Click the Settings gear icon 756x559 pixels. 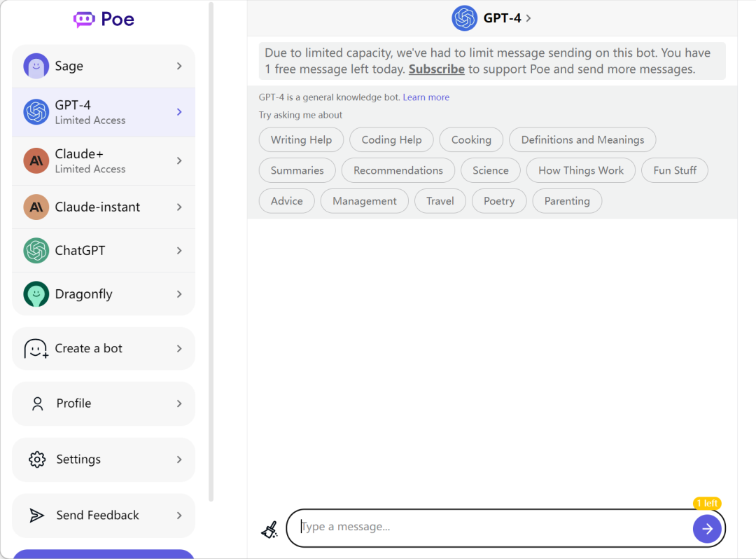tap(36, 460)
